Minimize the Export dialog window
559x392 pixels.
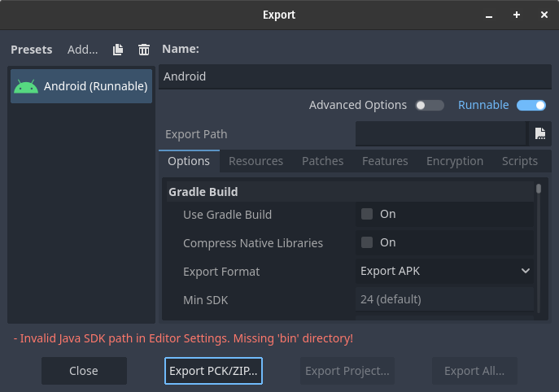coord(489,15)
